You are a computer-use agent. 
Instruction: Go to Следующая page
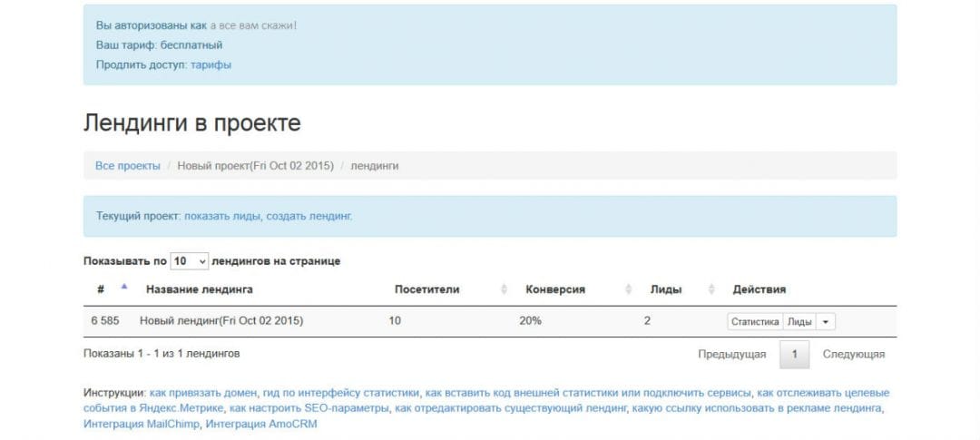pos(854,355)
